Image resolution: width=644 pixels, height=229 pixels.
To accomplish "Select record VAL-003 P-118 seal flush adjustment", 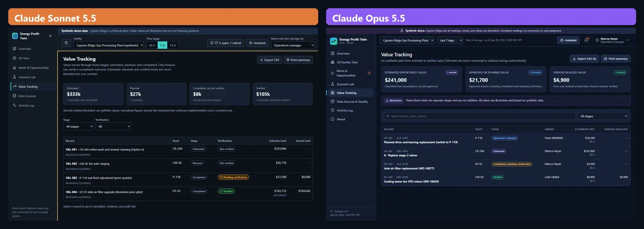I will (x=188, y=180).
